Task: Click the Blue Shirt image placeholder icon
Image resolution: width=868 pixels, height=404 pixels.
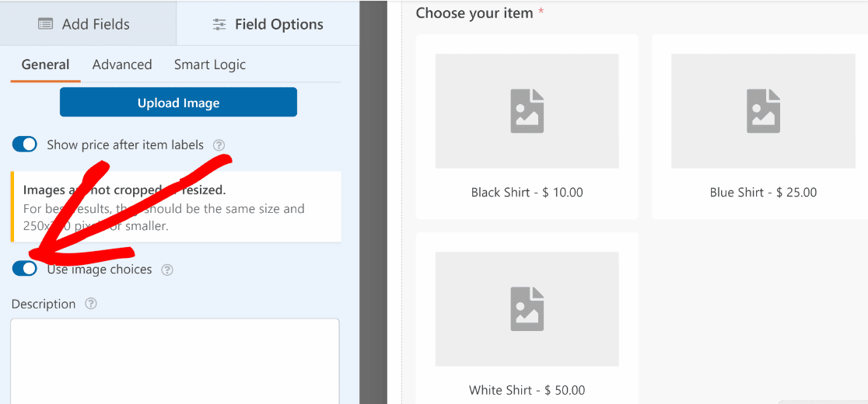Action: pos(763,111)
